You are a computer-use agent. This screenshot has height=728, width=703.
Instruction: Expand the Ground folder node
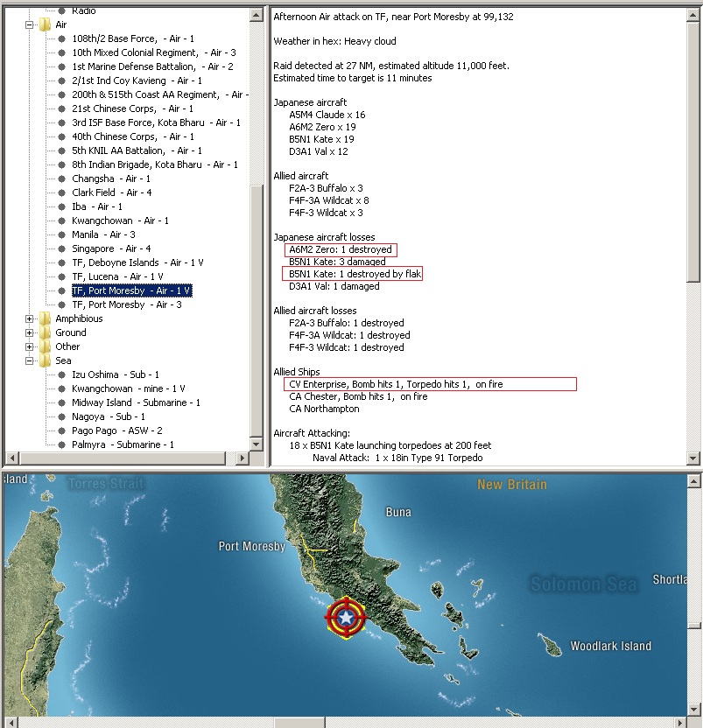pos(29,332)
